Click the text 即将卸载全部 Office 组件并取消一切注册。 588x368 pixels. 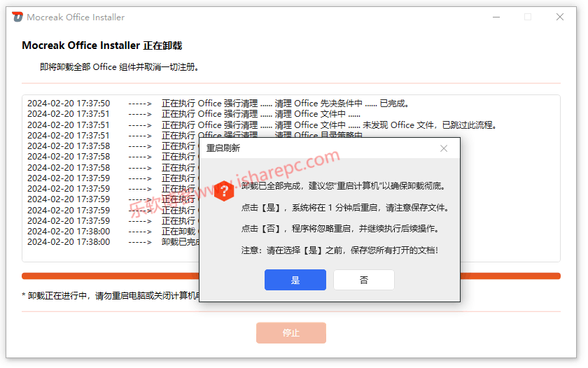click(x=119, y=67)
